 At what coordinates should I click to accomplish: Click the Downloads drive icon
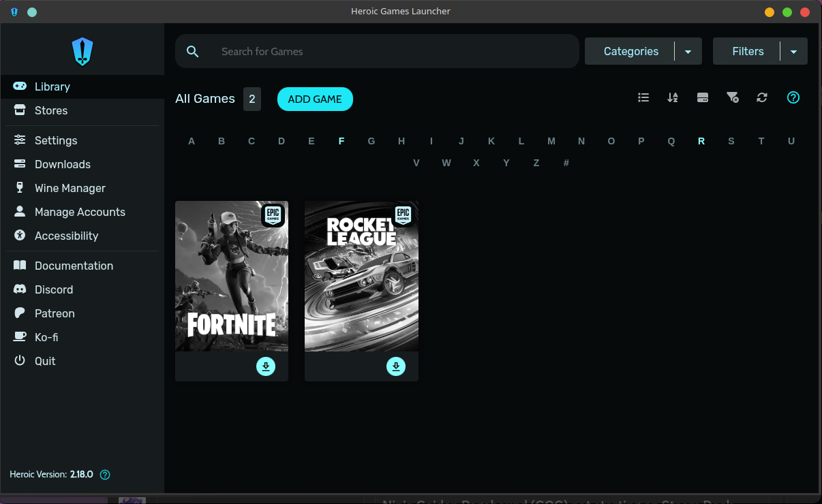tap(20, 164)
